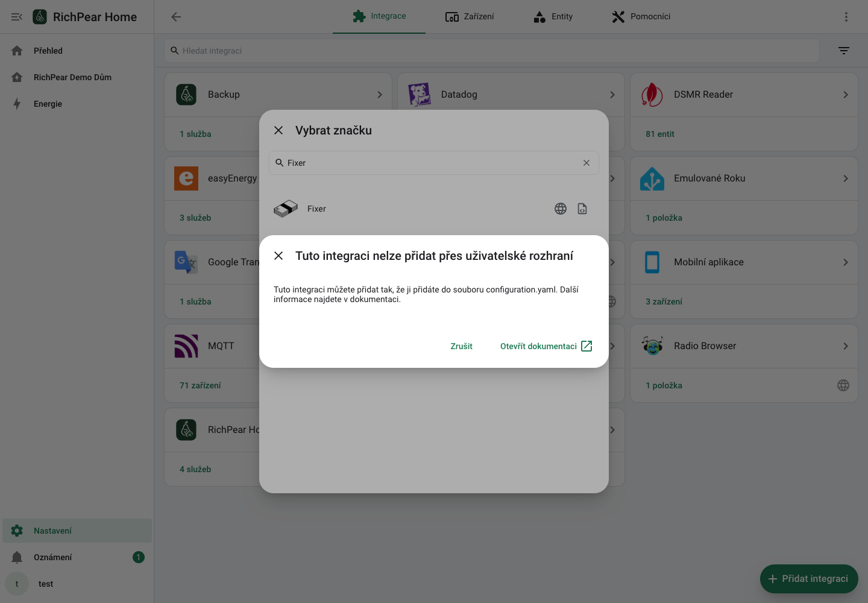The image size is (868, 603).
Task: Click the Radio Browser icon
Action: pyautogui.click(x=652, y=346)
